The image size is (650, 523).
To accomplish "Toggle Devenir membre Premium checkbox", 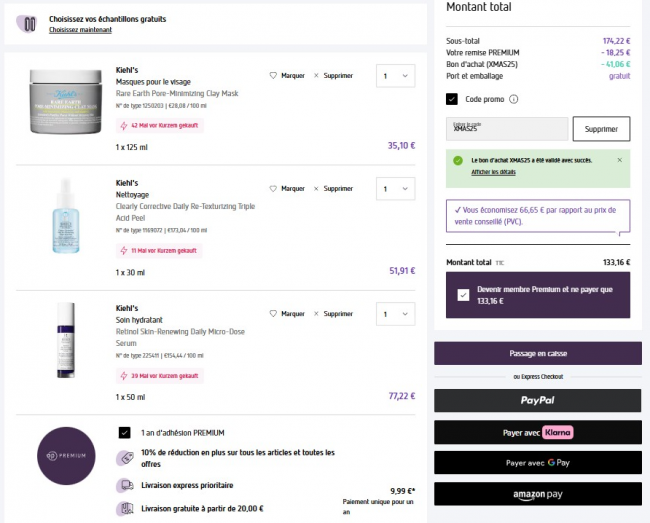I will [462, 295].
